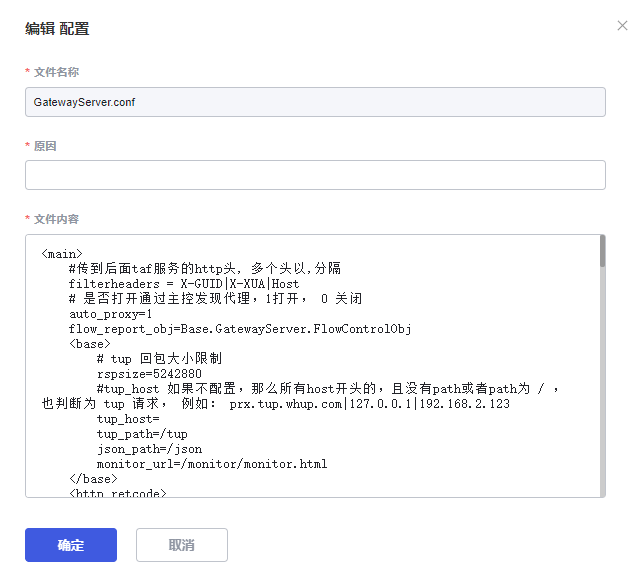
Task: Click the line 'auto_proxy=1'
Action: 110,314
